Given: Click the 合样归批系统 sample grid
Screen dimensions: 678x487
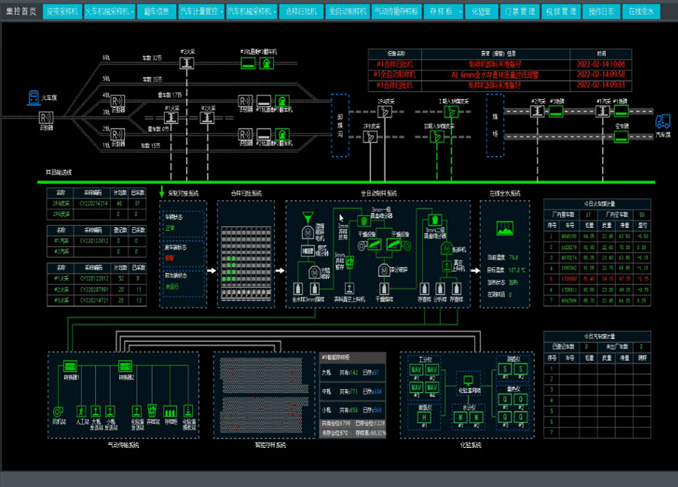Looking at the screenshot, I should (x=244, y=254).
